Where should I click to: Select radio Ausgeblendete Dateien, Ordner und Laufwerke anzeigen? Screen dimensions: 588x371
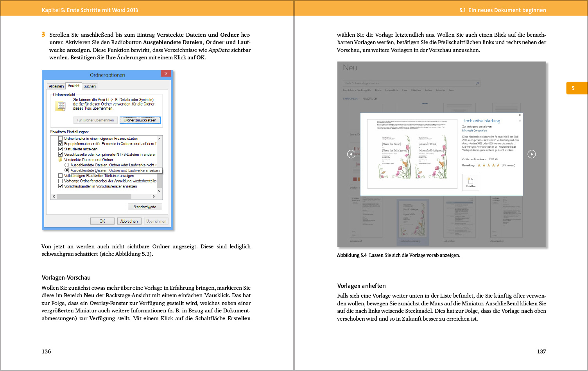pyautogui.click(x=67, y=170)
